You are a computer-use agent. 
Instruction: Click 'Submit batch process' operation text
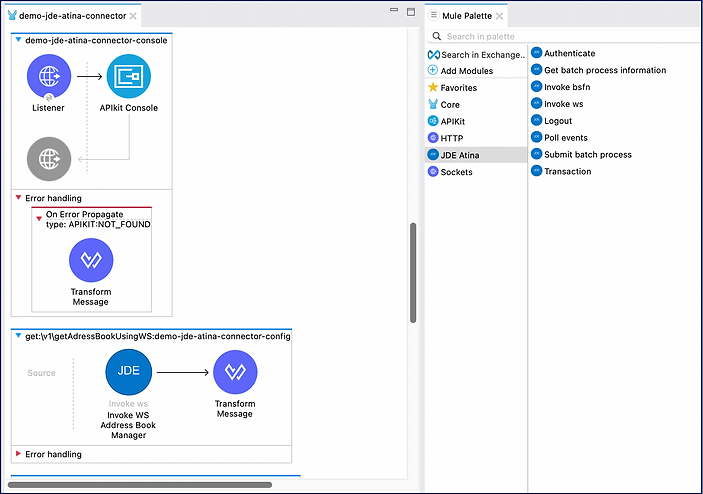click(x=588, y=155)
